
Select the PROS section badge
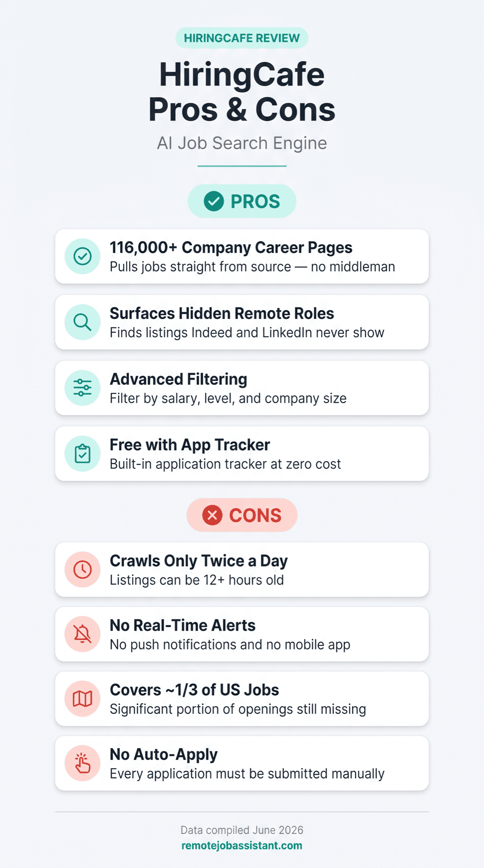(242, 201)
